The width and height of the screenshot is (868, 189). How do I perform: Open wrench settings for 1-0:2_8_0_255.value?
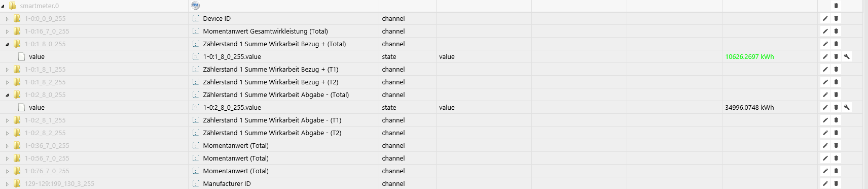(847, 107)
